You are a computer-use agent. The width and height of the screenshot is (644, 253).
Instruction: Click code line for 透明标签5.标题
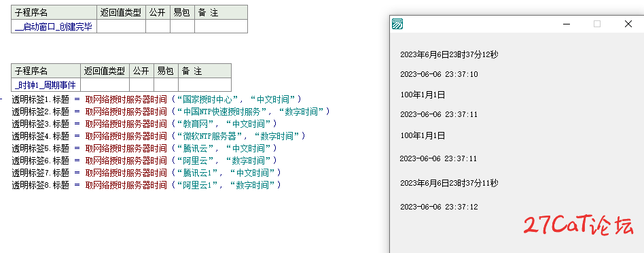[144, 148]
